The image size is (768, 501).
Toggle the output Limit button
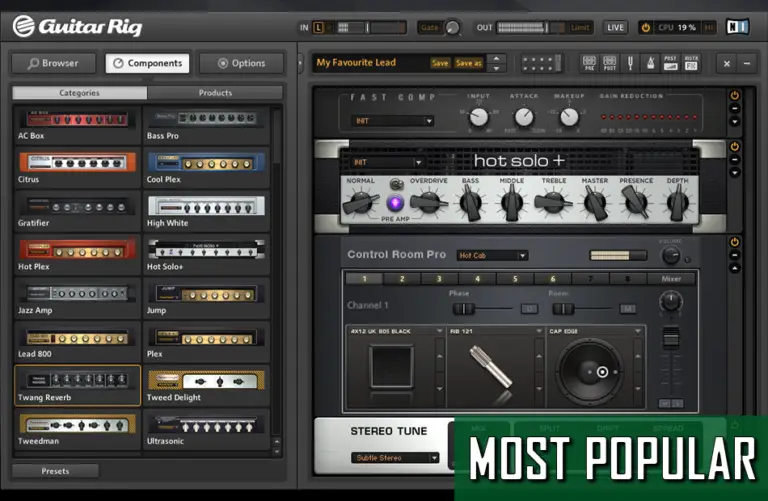click(x=580, y=27)
